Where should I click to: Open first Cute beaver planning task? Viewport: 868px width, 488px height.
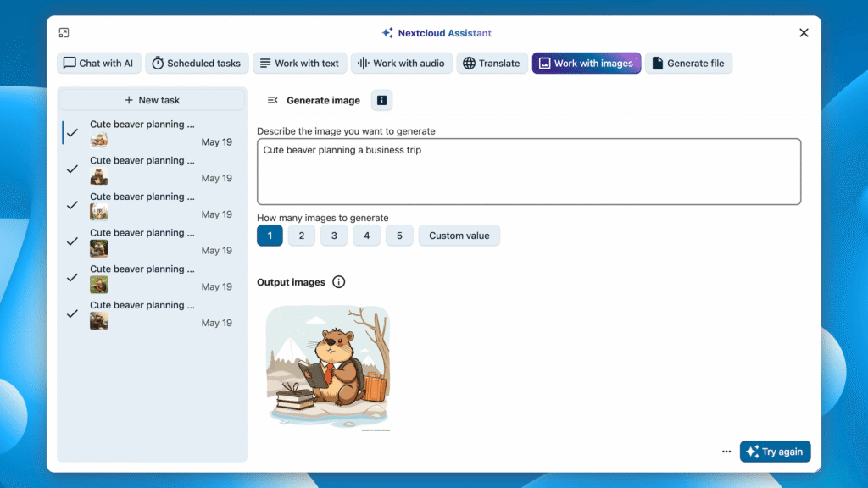(153, 133)
